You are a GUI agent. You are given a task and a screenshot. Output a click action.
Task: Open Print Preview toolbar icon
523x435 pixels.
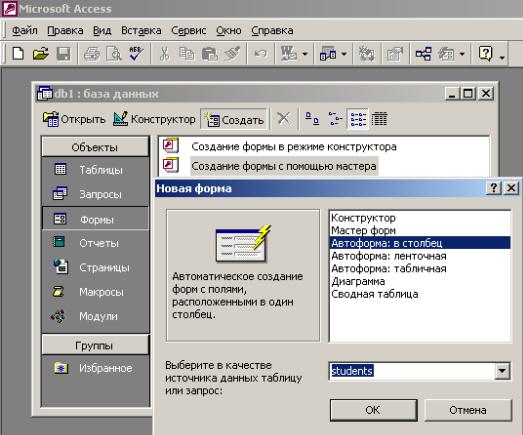[114, 53]
